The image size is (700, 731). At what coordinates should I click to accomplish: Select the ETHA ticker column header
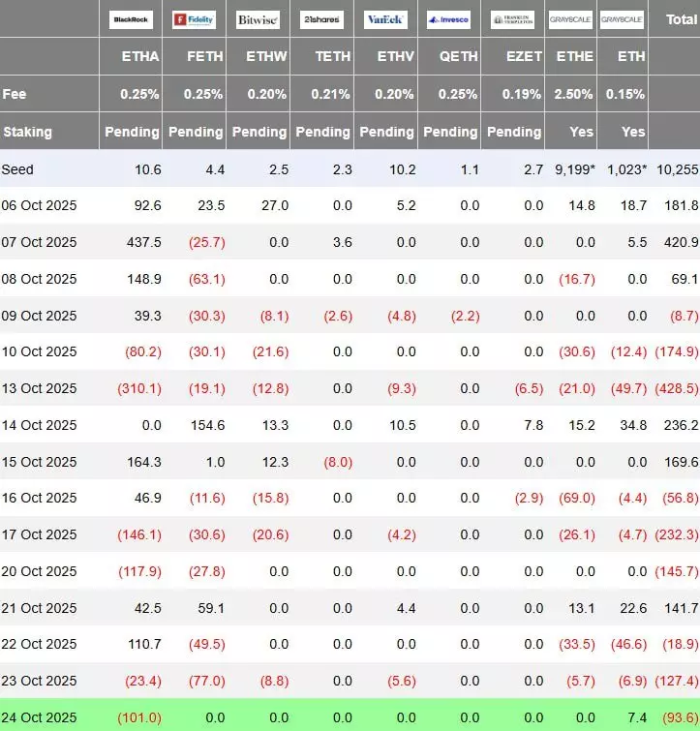point(140,57)
